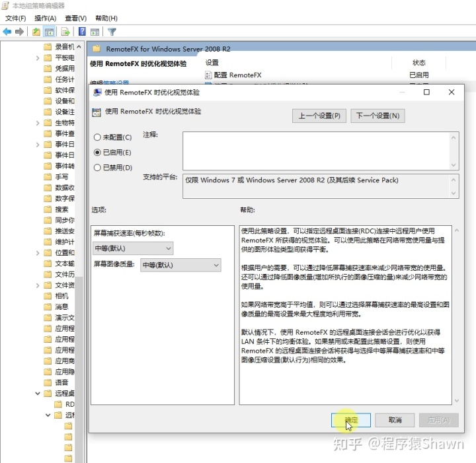476x463 pixels.
Task: Select the 已启用(E) radio button
Action: click(x=97, y=153)
